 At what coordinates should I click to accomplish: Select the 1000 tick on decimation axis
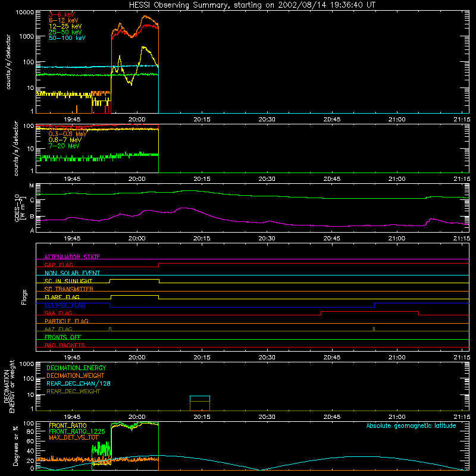[27, 364]
